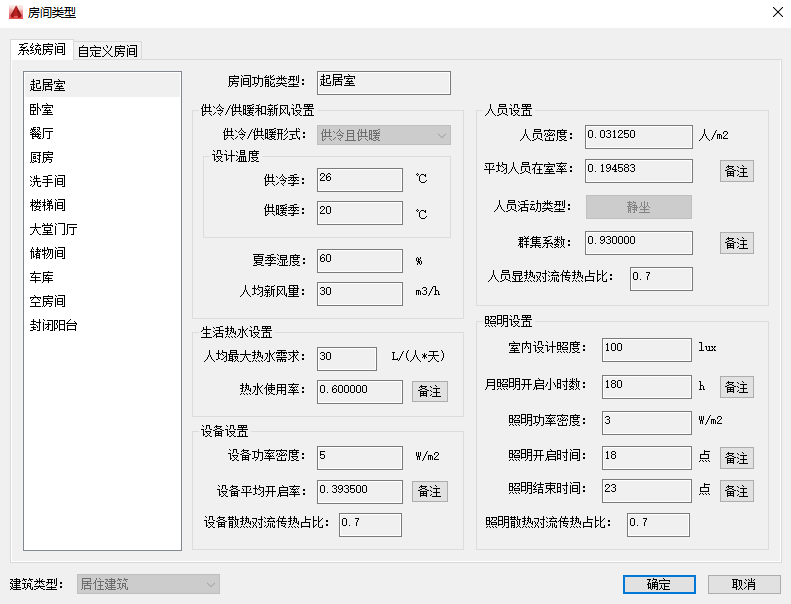Focus the 人员密度 input field
The width and height of the screenshot is (791, 604).
(x=639, y=137)
